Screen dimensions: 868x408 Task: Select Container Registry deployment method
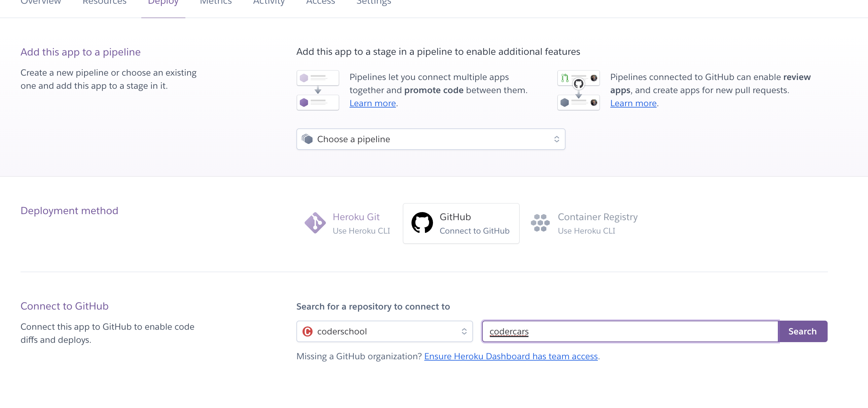point(584,223)
